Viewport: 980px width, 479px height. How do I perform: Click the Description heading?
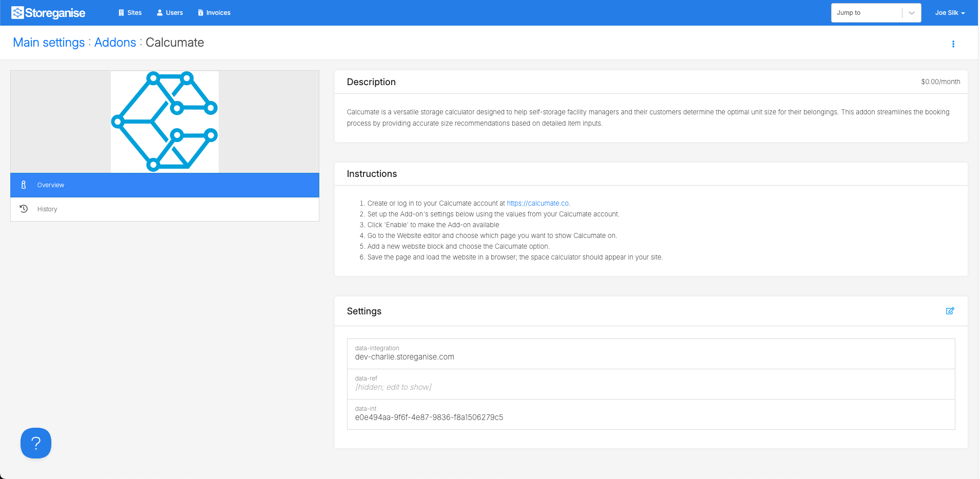pyautogui.click(x=371, y=82)
